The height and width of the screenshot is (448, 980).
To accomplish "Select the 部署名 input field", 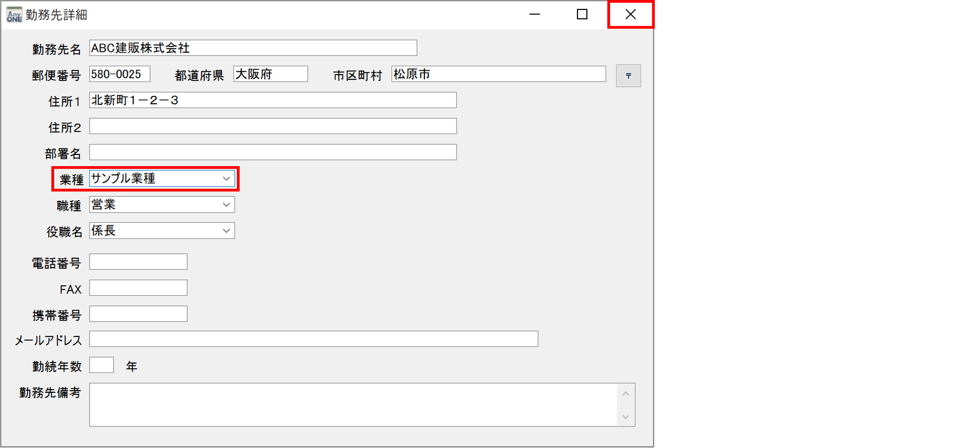I will (273, 152).
